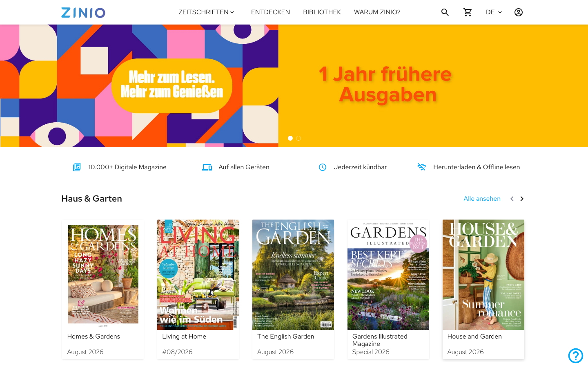Expand the Zeitschriften dropdown menu
Viewport: 588px width, 368px height.
[206, 12]
